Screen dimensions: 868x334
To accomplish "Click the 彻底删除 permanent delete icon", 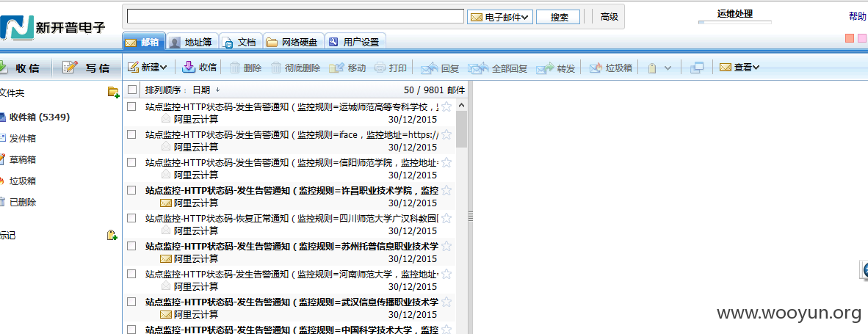I will point(276,68).
